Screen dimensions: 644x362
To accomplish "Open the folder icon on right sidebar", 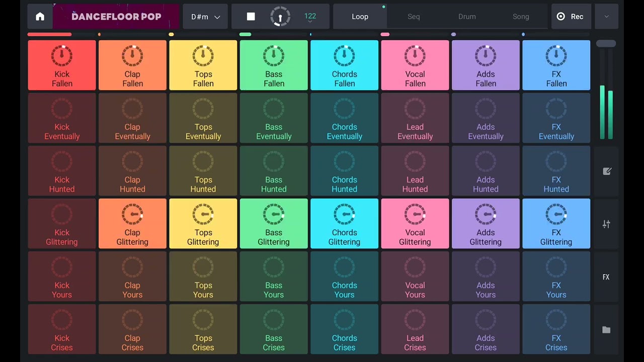I will click(x=606, y=330).
